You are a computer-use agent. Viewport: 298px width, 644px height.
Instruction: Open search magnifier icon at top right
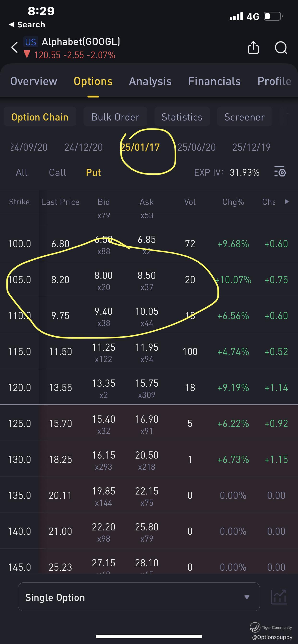point(281,47)
